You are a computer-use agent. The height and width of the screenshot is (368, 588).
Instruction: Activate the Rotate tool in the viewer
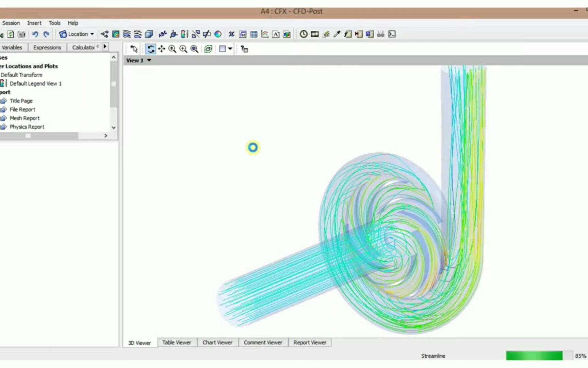tap(151, 49)
